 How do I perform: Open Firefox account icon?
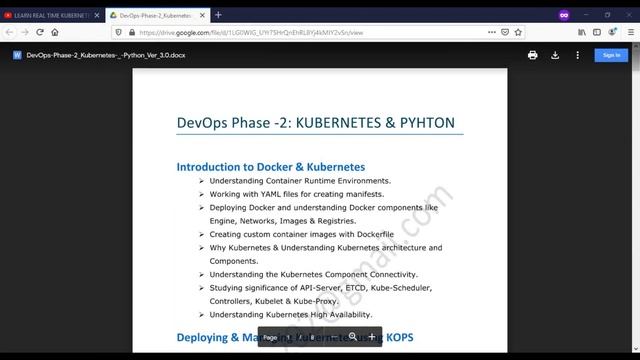[612, 32]
